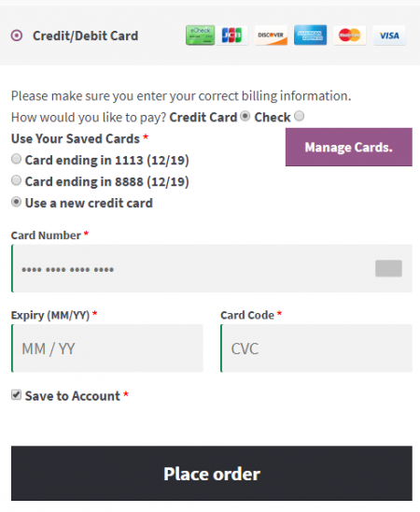Select saved card ending in 1113
The height and width of the screenshot is (512, 420).
[x=16, y=159]
